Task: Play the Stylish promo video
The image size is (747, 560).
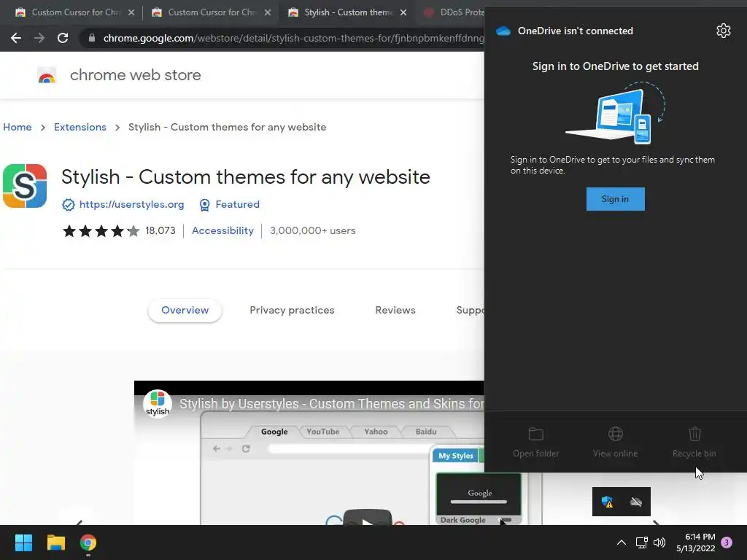Action: pos(368,518)
